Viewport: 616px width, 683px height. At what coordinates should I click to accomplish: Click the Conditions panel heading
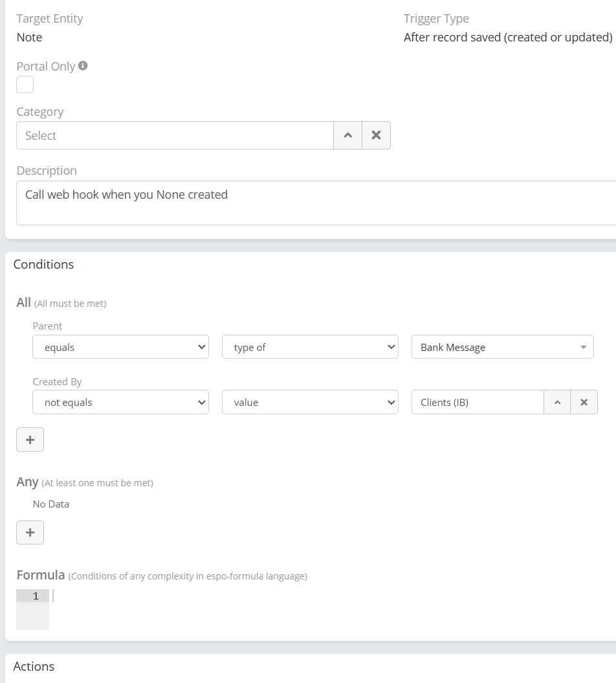point(44,264)
